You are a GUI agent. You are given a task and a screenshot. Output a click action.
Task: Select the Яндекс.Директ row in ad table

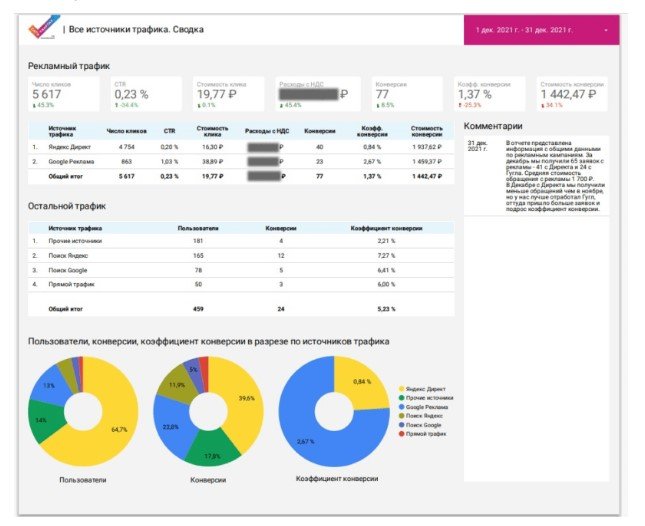point(241,147)
